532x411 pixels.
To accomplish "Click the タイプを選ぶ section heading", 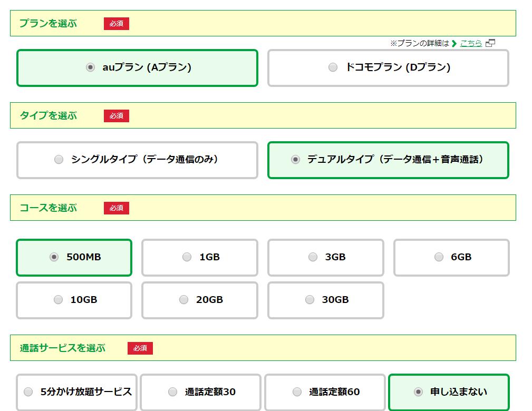I will (48, 115).
